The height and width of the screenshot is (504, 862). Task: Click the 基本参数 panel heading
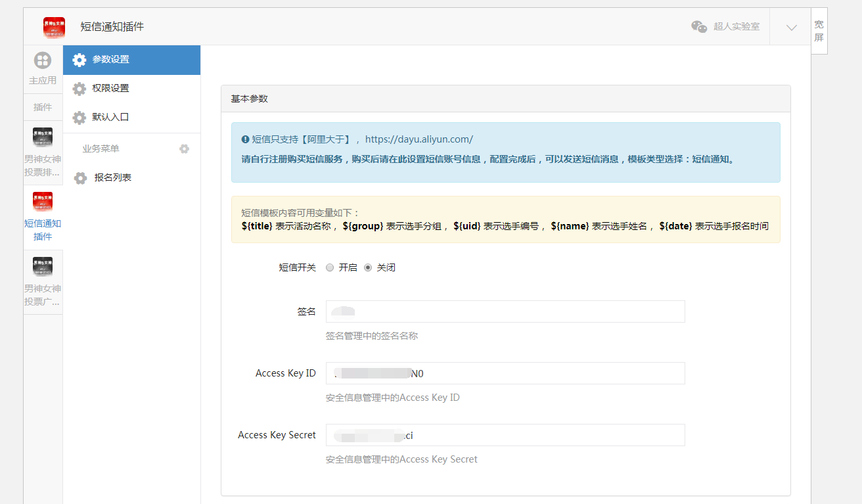tap(250, 99)
